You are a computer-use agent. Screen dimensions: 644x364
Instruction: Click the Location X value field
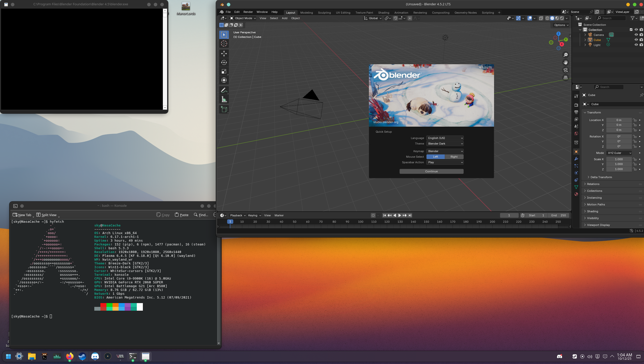pyautogui.click(x=618, y=120)
